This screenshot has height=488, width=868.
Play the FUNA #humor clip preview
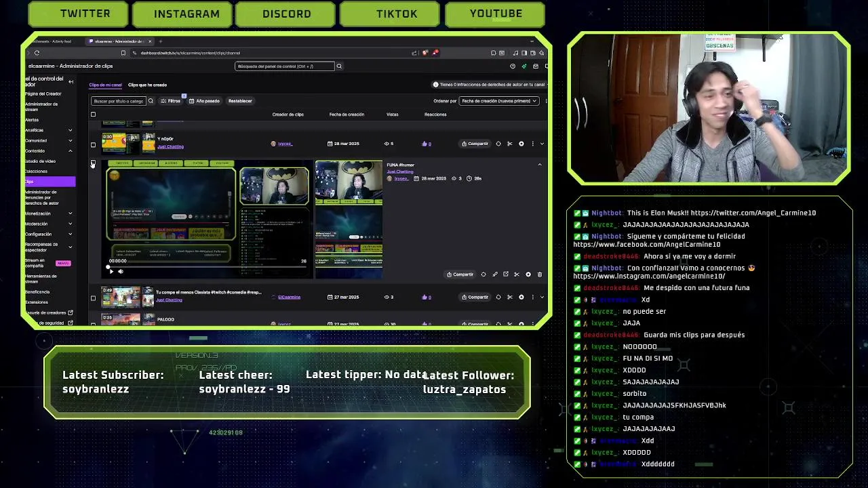(111, 271)
